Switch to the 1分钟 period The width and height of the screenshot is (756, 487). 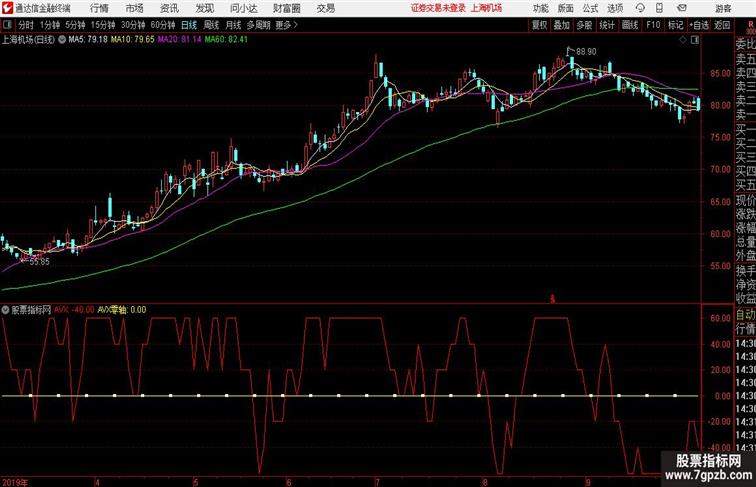coord(49,25)
